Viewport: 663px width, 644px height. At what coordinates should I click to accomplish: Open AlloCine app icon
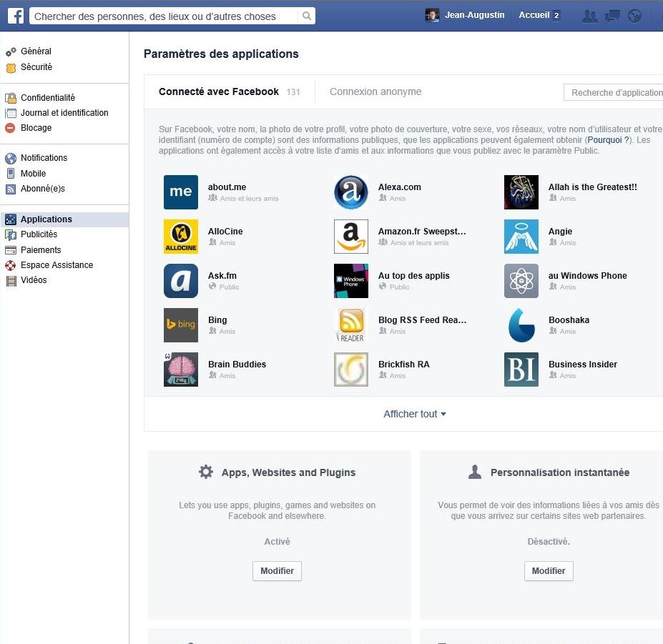[x=180, y=236]
